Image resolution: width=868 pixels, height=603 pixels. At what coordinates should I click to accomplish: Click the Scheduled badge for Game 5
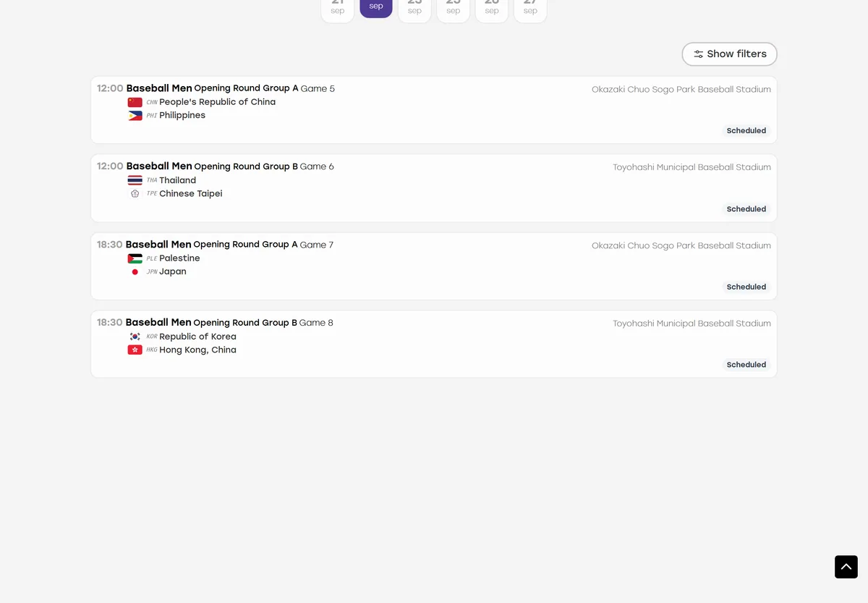(746, 131)
